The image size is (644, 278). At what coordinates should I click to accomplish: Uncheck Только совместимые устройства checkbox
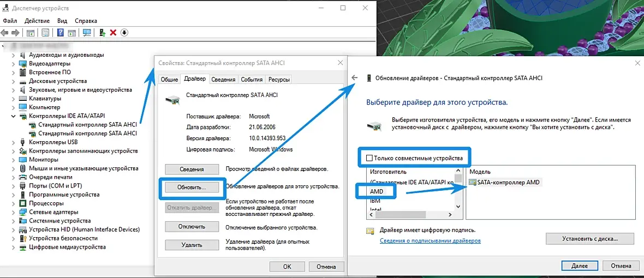tap(369, 158)
